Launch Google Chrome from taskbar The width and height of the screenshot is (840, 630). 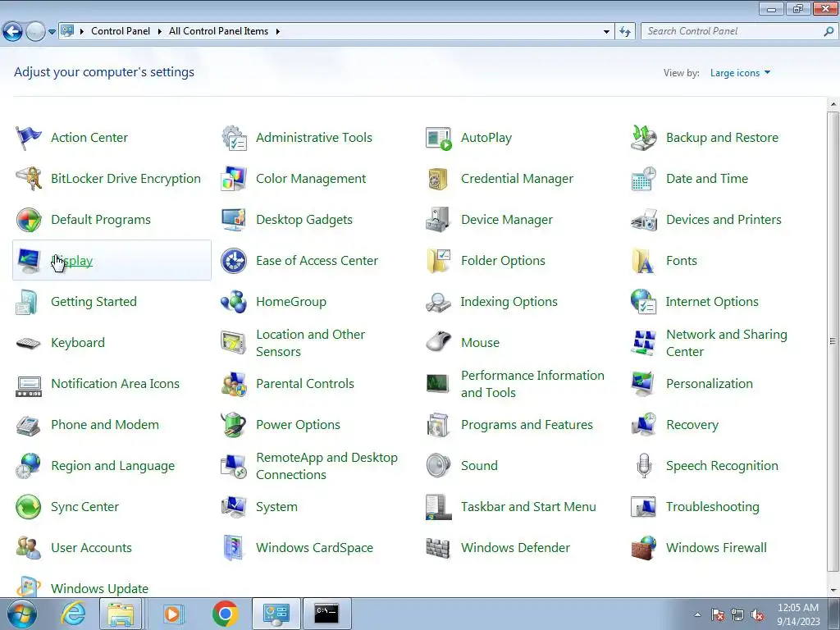tap(225, 614)
